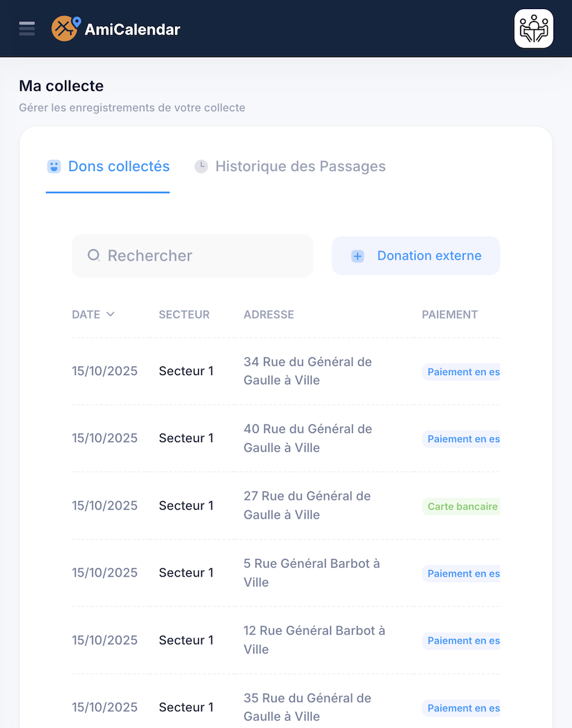The height and width of the screenshot is (728, 572).
Task: Open the hamburger navigation menu
Action: click(27, 28)
